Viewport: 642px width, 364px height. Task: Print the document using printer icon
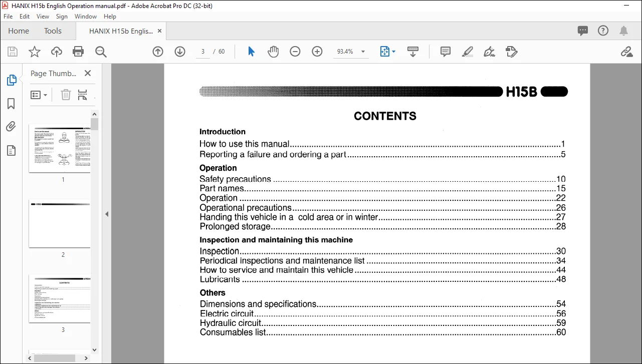tap(78, 52)
